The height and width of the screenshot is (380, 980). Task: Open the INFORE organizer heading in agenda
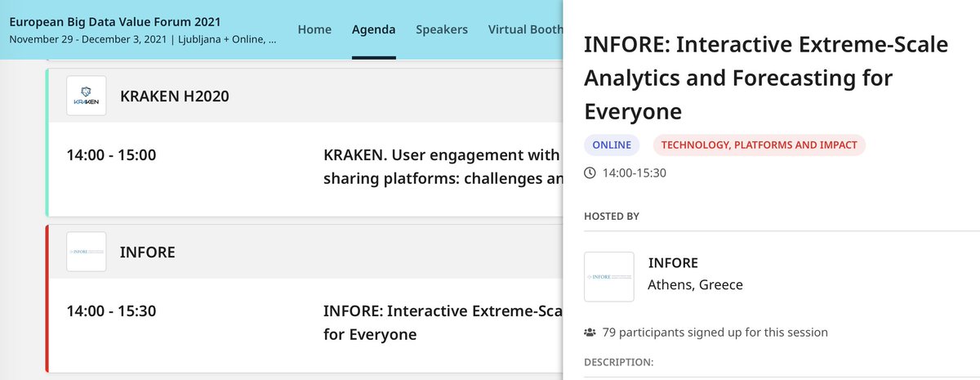tap(148, 252)
